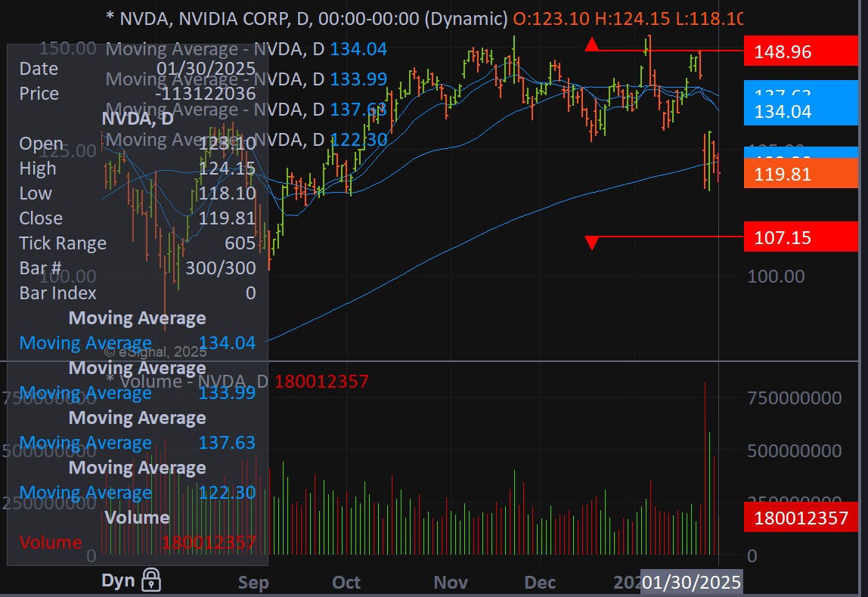Click the 107.15 red price line label
The image size is (868, 597).
[x=801, y=237]
